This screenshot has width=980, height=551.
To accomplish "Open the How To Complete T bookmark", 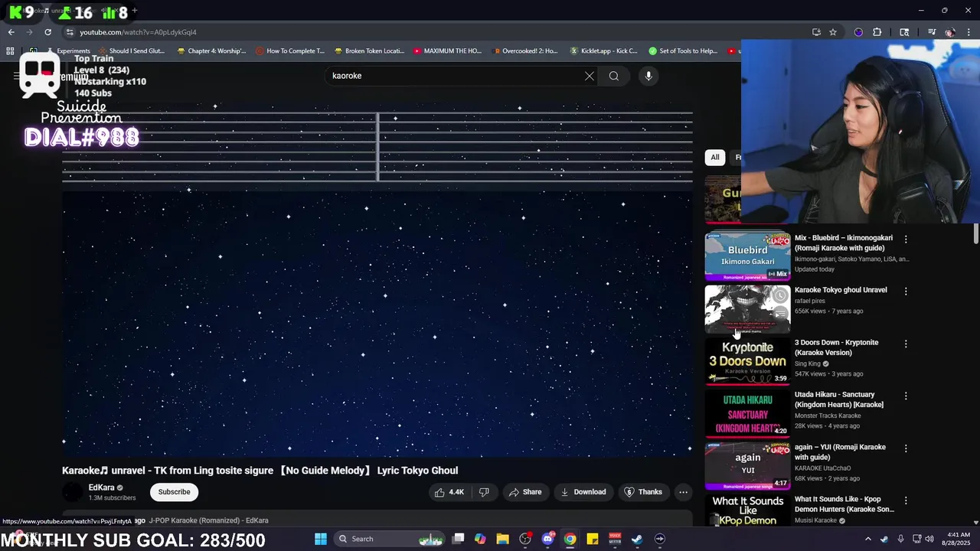I will point(290,51).
